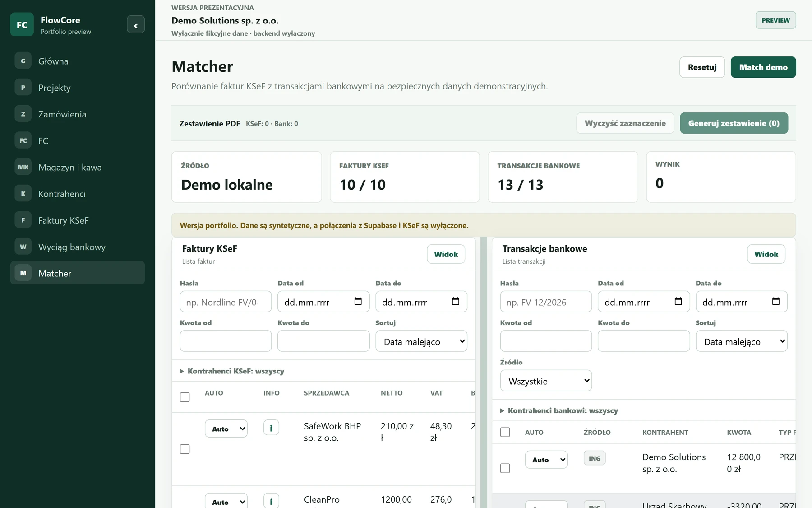Open Widok in the Transakcje bankowe panel
The height and width of the screenshot is (508, 812).
coord(766,254)
